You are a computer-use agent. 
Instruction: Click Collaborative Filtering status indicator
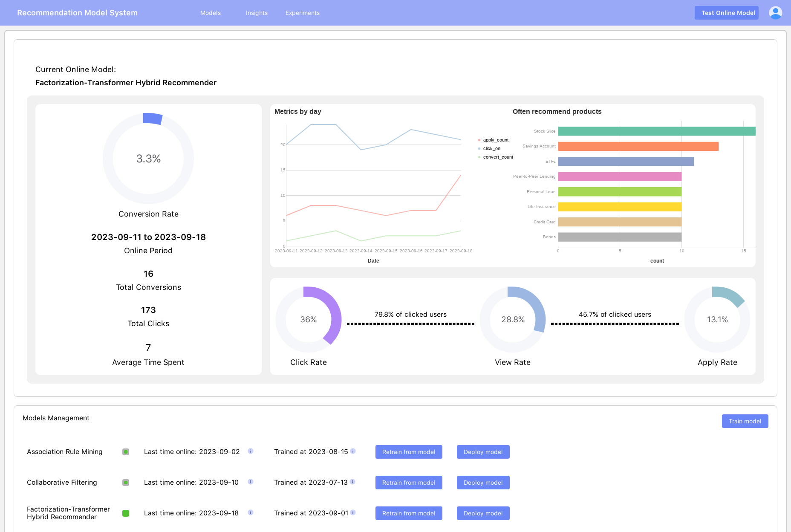(126, 483)
